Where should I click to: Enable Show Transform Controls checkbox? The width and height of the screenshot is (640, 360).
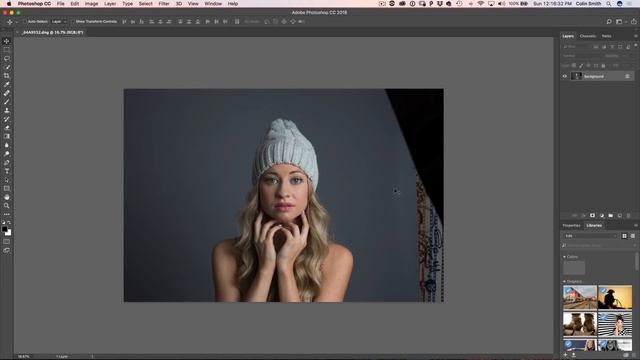click(x=73, y=22)
